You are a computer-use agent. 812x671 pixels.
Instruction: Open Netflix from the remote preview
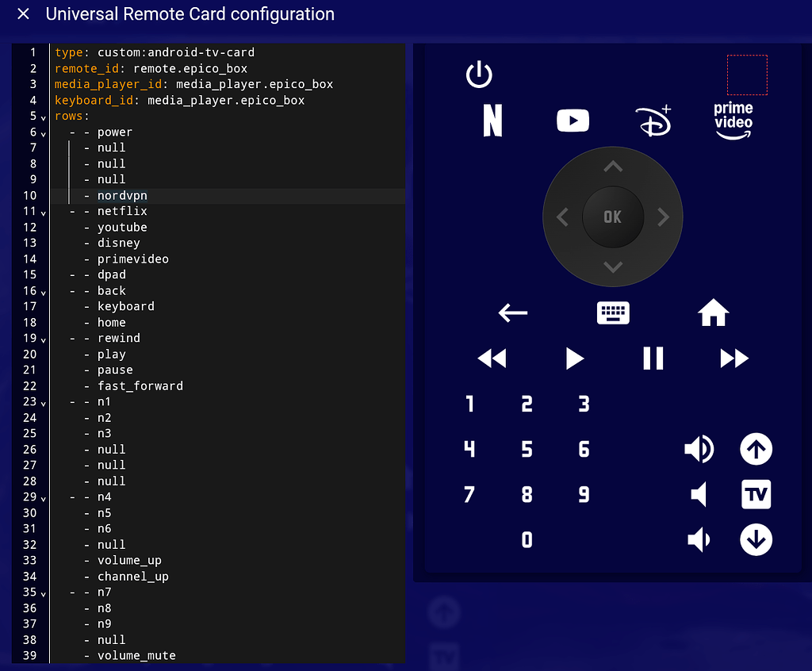point(492,121)
